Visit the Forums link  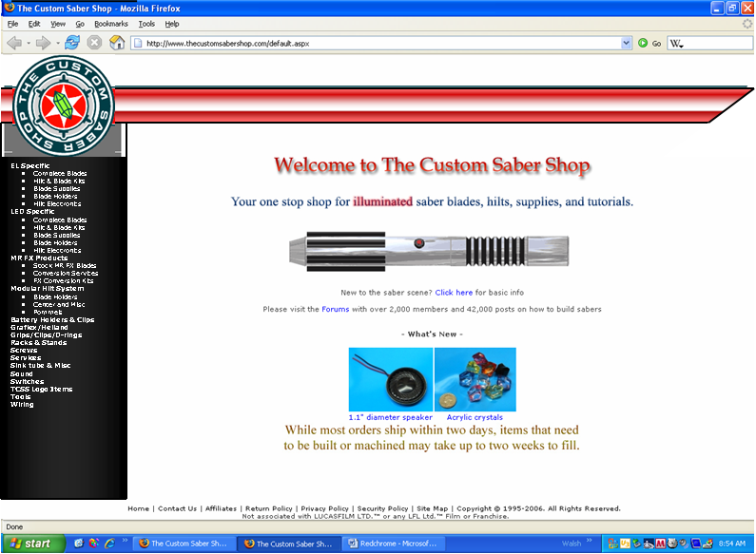click(336, 309)
